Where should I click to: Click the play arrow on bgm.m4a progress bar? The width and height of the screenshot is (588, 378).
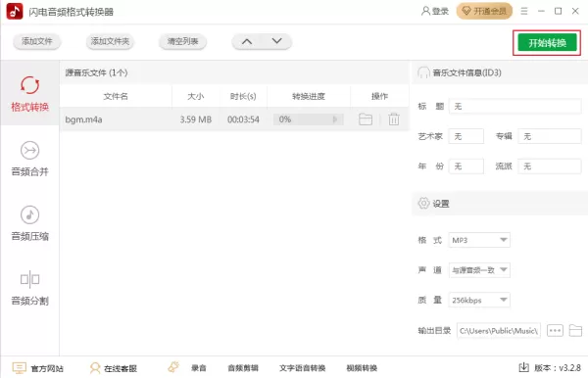click(335, 119)
